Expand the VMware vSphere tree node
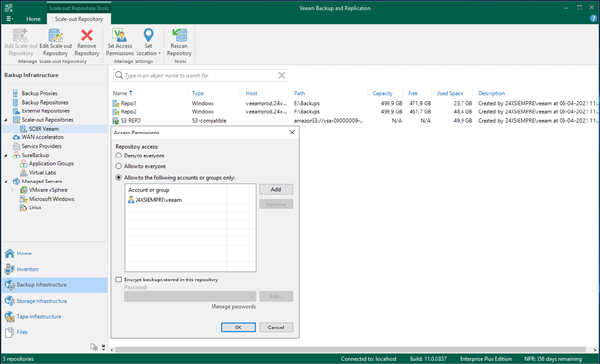600x364 pixels. pyautogui.click(x=13, y=190)
